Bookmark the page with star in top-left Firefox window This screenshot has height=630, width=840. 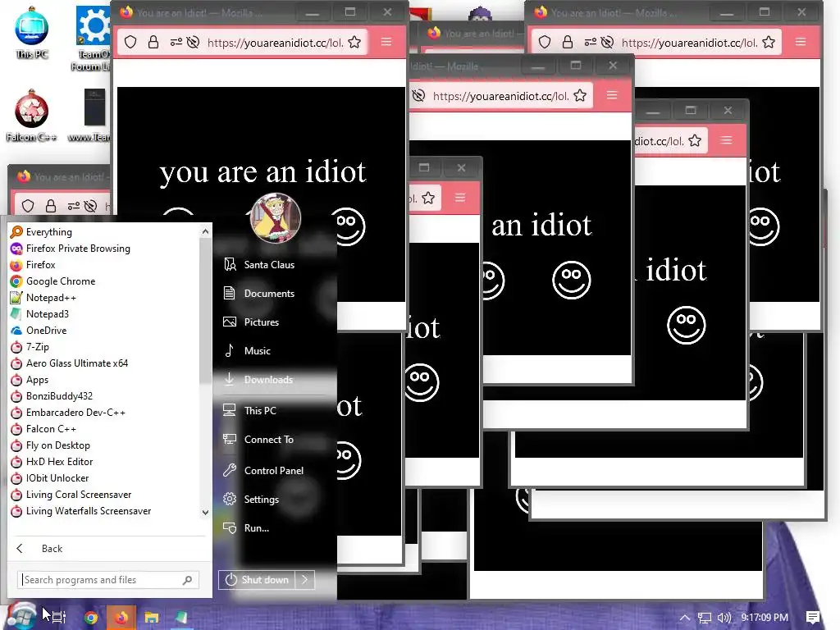click(x=354, y=43)
